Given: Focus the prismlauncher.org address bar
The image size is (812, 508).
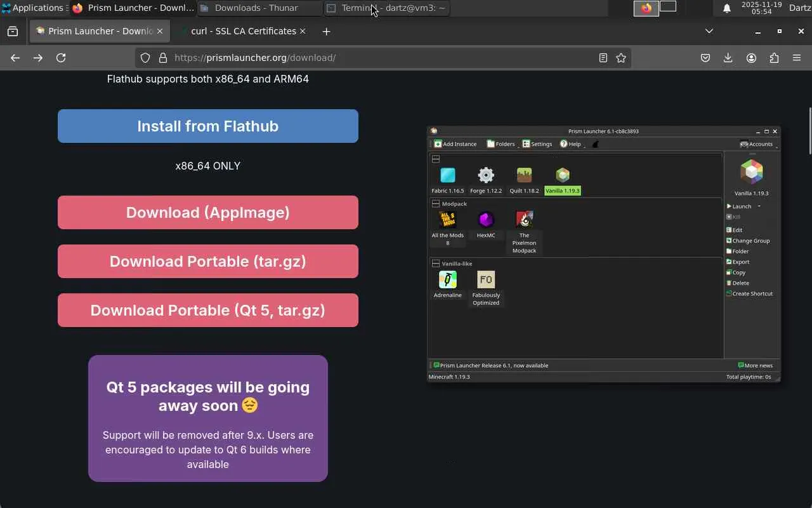Looking at the screenshot, I should pyautogui.click(x=383, y=58).
